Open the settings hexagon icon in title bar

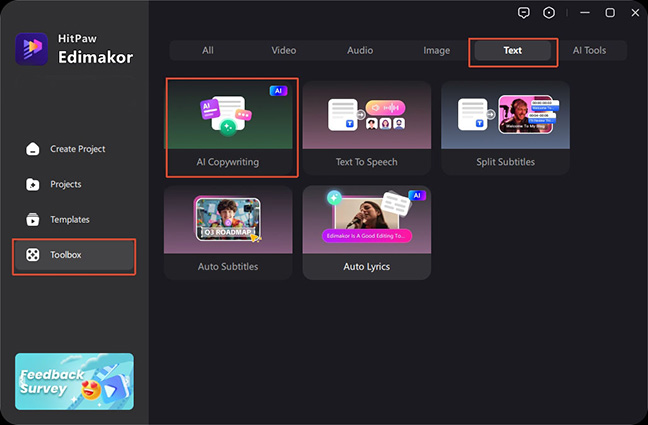click(549, 13)
